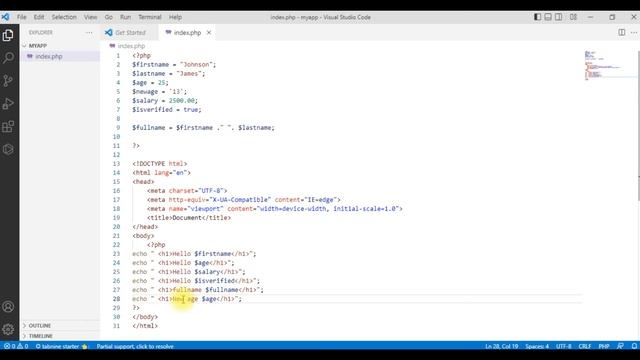Click the editor vertical scrollbar
640x360 pixels.
(638, 127)
